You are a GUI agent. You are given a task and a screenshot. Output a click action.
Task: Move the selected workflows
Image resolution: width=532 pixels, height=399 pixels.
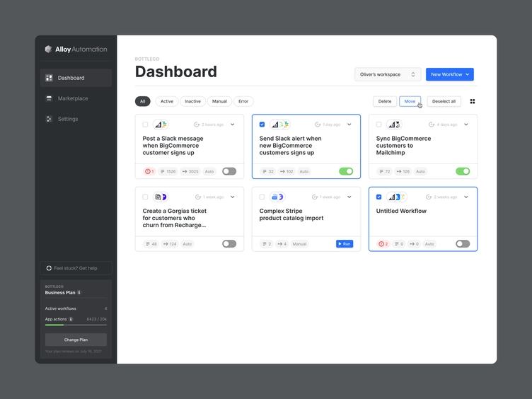(410, 101)
